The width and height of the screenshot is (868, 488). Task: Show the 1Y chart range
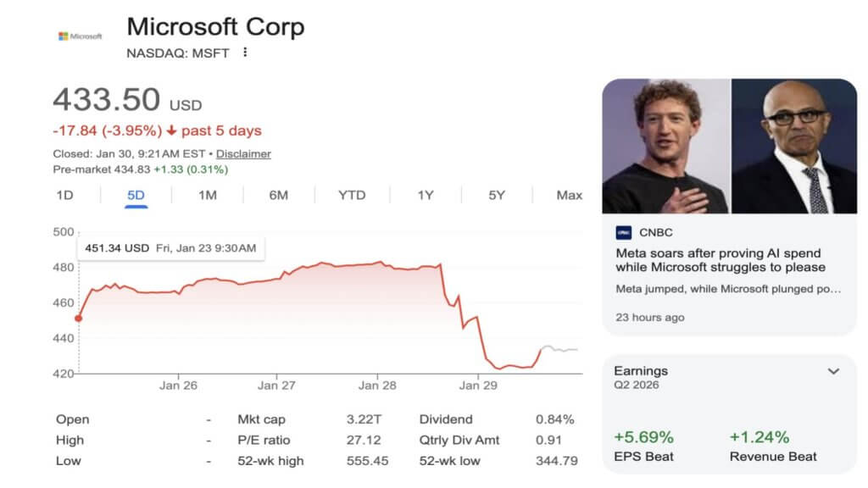[x=425, y=195]
